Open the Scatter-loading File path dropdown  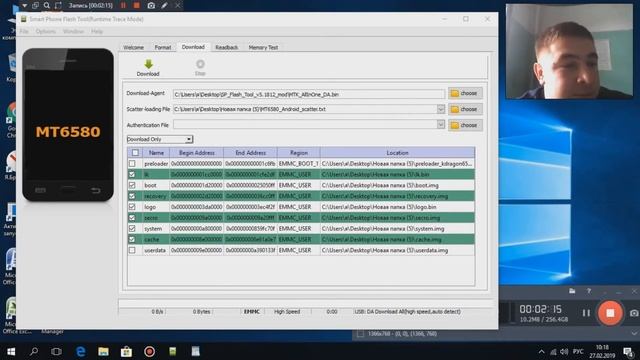(440, 109)
